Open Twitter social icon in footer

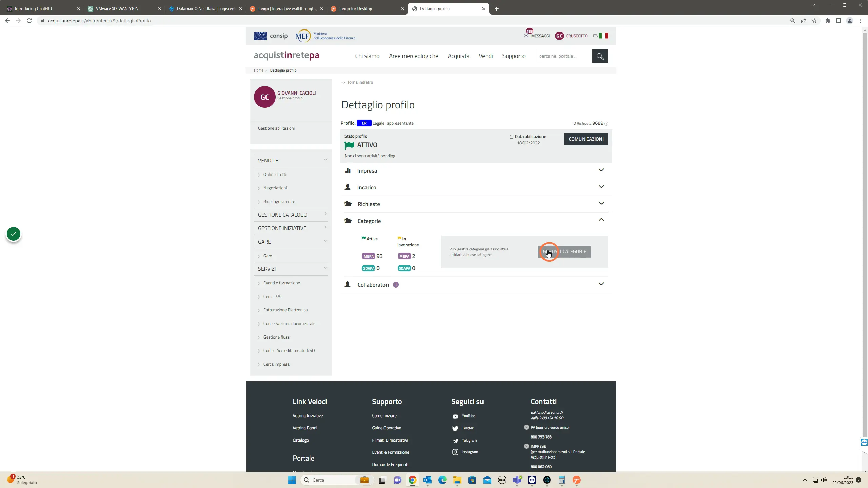pyautogui.click(x=455, y=429)
